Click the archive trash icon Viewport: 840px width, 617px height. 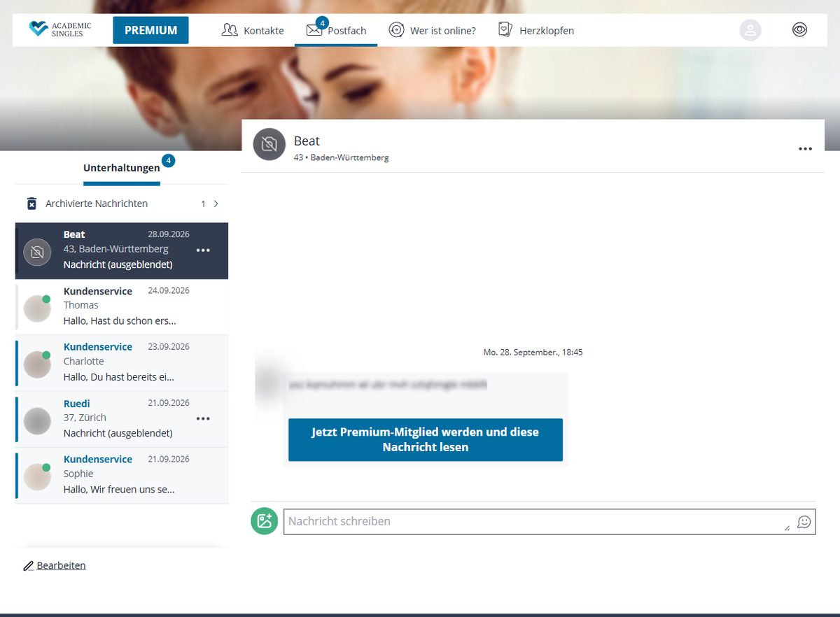point(31,204)
